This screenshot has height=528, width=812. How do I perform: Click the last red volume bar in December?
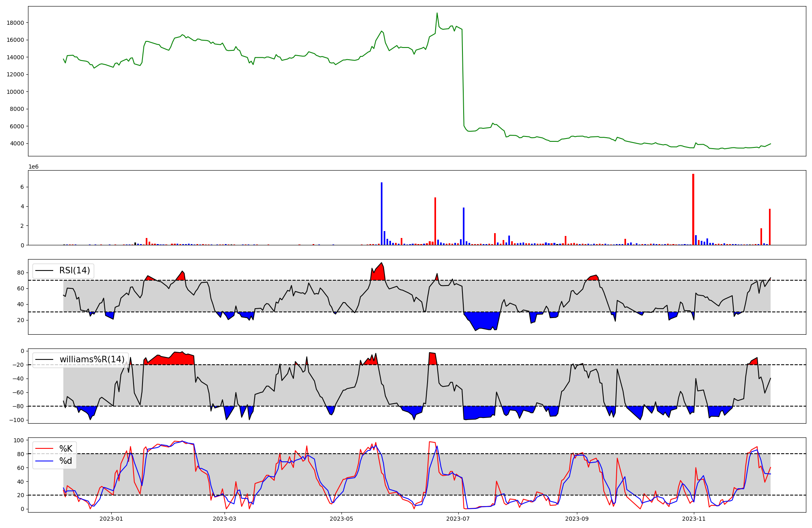pyautogui.click(x=770, y=227)
